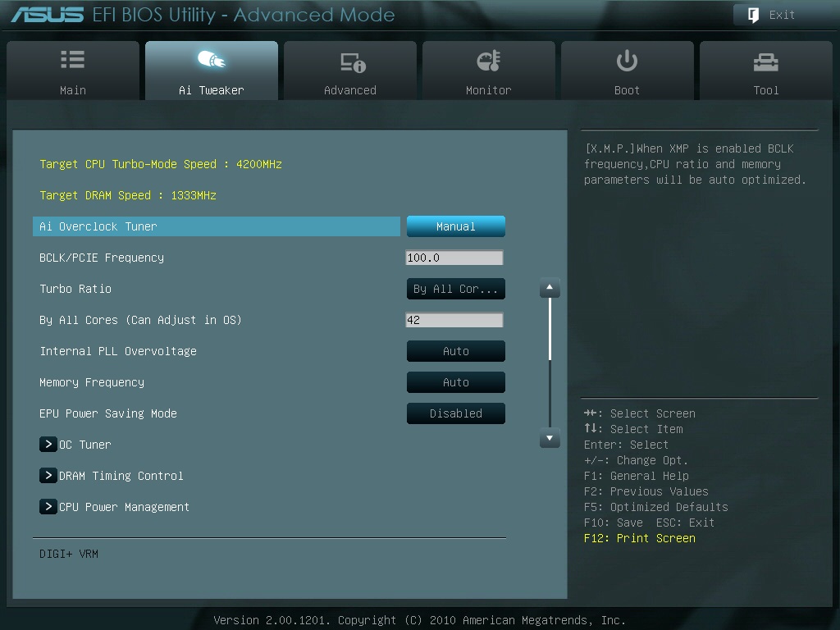Open EPU Power Saving Mode Disabled dropdown
The image size is (840, 630).
point(456,413)
